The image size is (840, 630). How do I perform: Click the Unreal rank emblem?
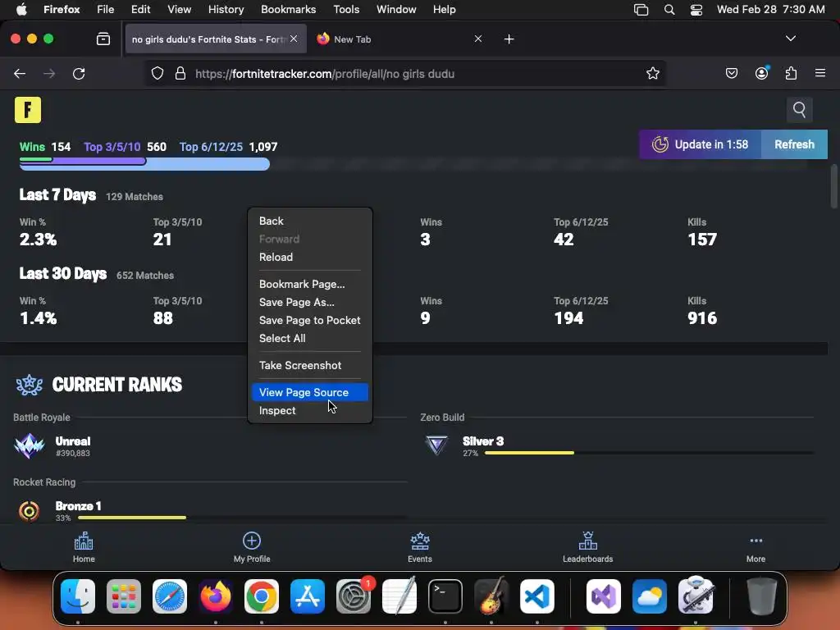coord(29,445)
